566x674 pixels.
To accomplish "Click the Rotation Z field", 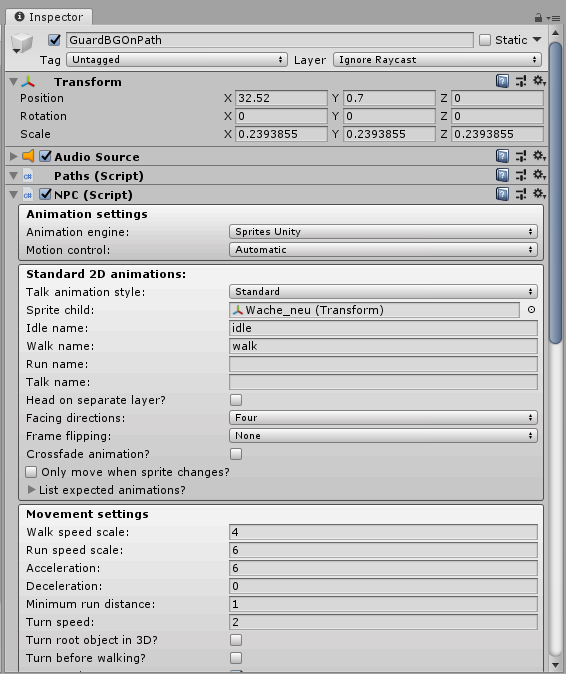I will point(497,116).
